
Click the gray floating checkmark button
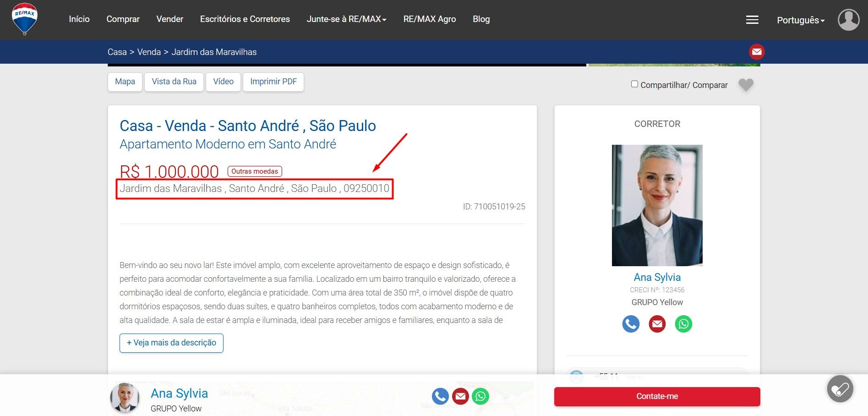(x=840, y=389)
